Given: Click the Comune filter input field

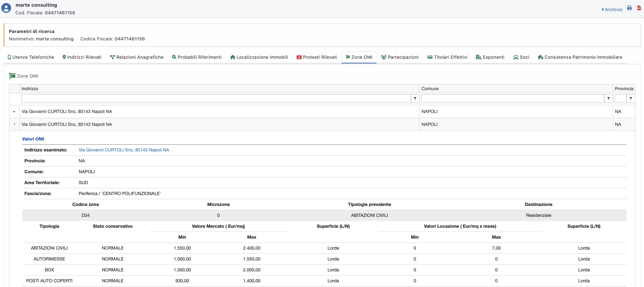Looking at the screenshot, I should [512, 99].
